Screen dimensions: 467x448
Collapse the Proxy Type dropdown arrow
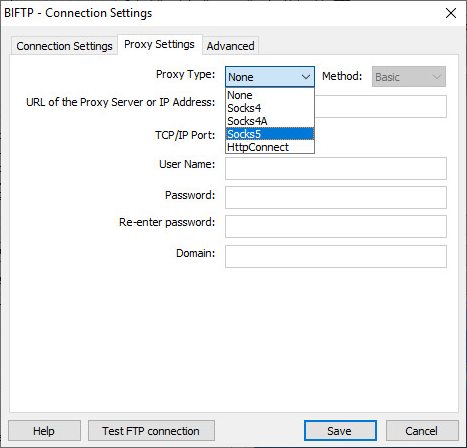[306, 77]
